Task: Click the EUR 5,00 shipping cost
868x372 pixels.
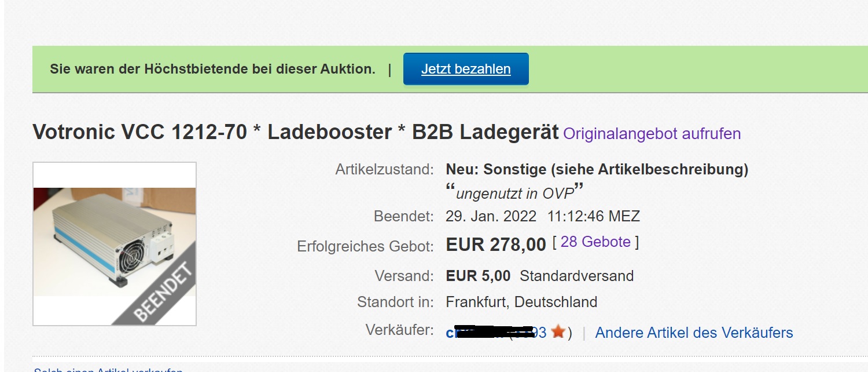Action: 479,276
